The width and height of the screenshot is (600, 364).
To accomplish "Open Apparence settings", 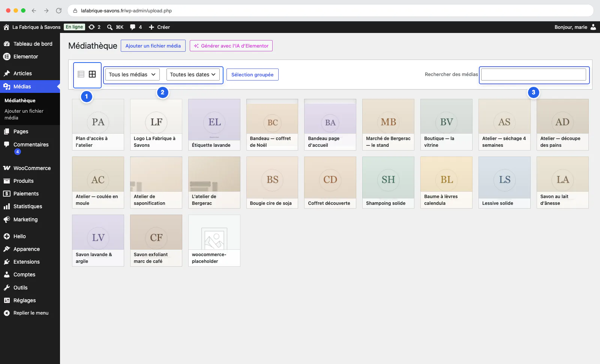I will click(x=30, y=249).
